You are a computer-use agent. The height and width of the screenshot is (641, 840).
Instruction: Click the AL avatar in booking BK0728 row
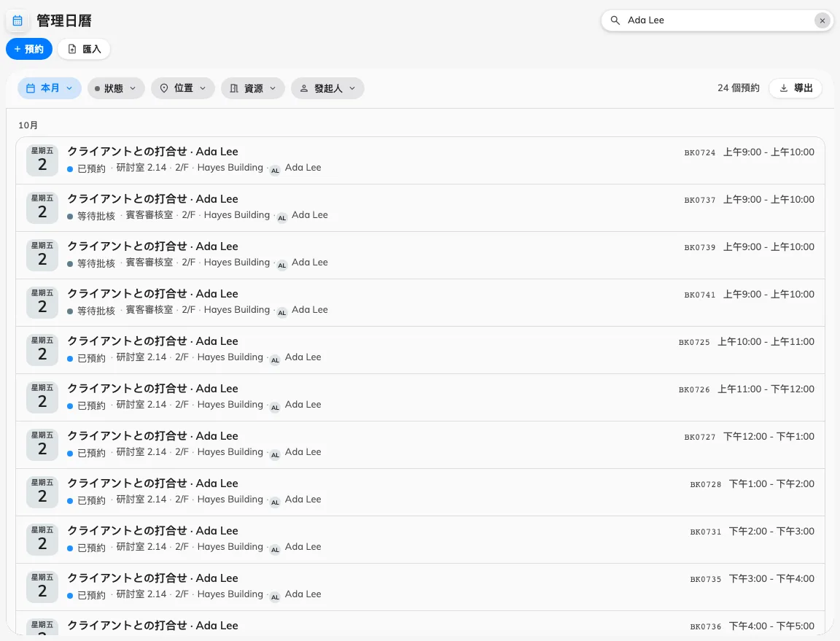(x=275, y=502)
